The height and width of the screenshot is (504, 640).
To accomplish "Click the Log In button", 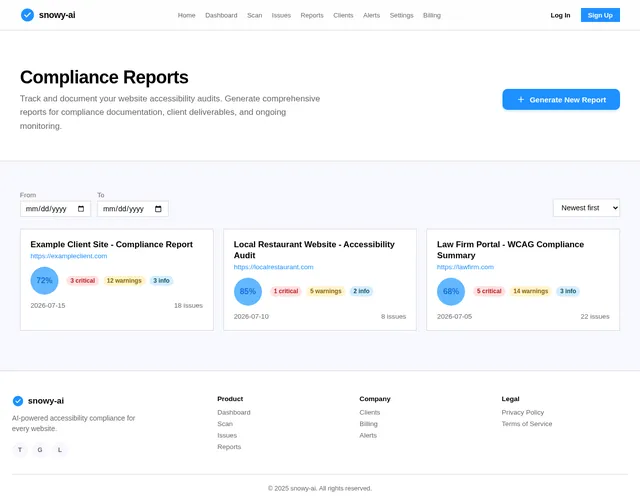I will coord(560,15).
